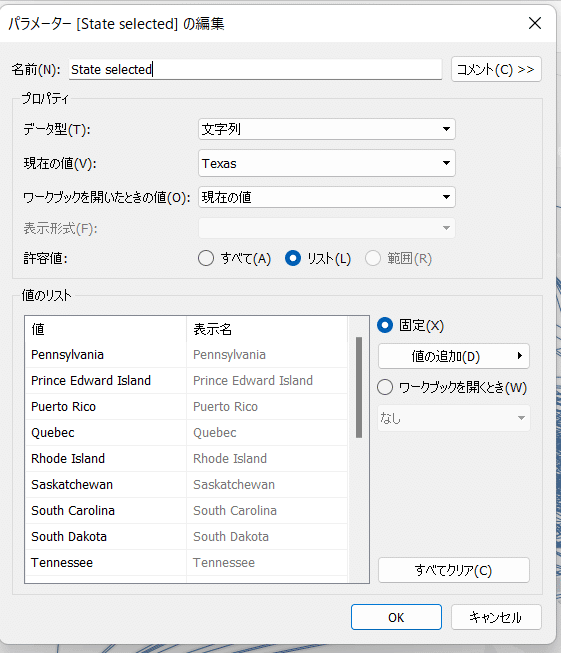Click the Puerto Rico display name cell
The width and height of the screenshot is (561, 653).
coord(267,406)
